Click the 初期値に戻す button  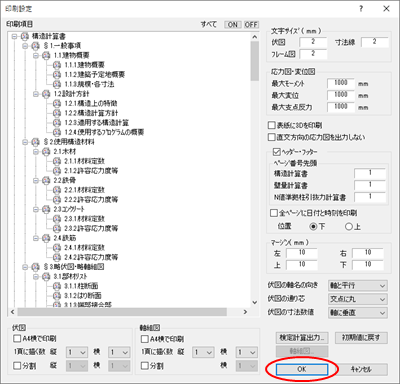[361, 338]
